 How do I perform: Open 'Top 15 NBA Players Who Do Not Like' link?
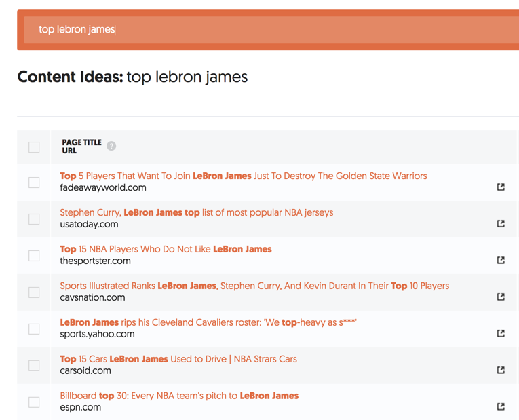166,249
